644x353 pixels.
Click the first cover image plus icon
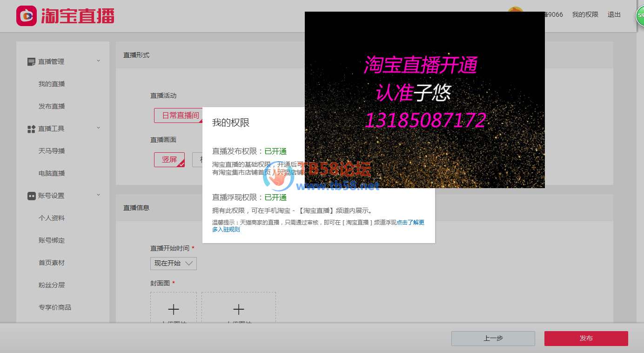click(173, 309)
